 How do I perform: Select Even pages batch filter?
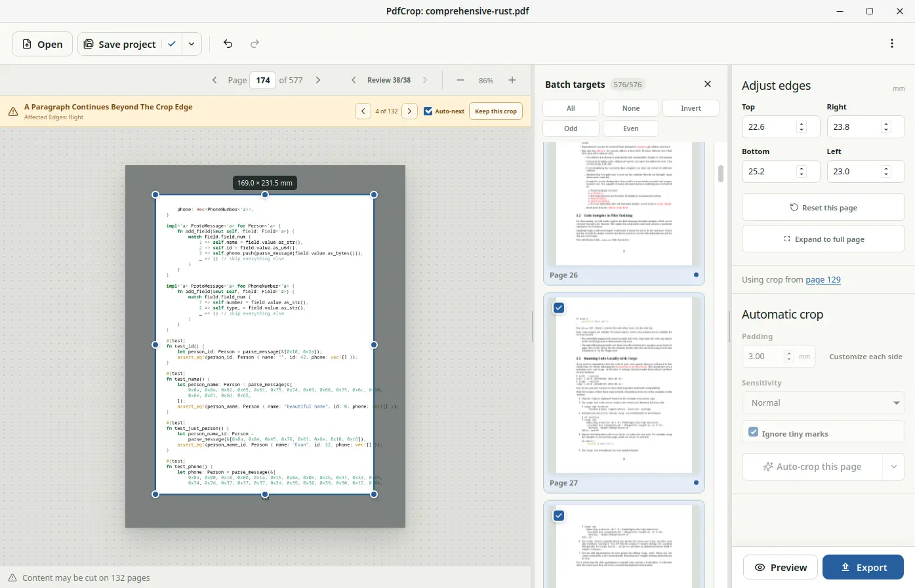631,128
